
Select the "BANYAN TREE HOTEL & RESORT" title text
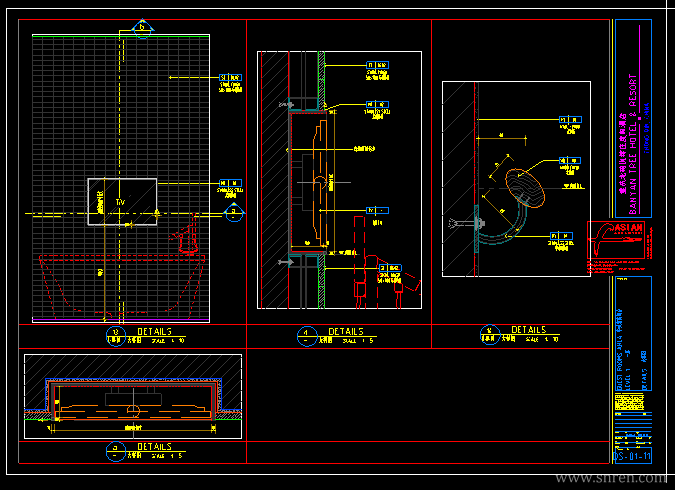click(632, 144)
